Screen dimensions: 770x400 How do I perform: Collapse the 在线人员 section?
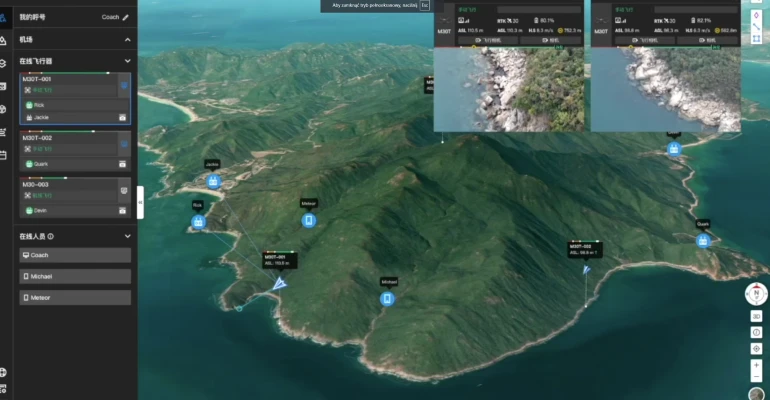point(127,236)
